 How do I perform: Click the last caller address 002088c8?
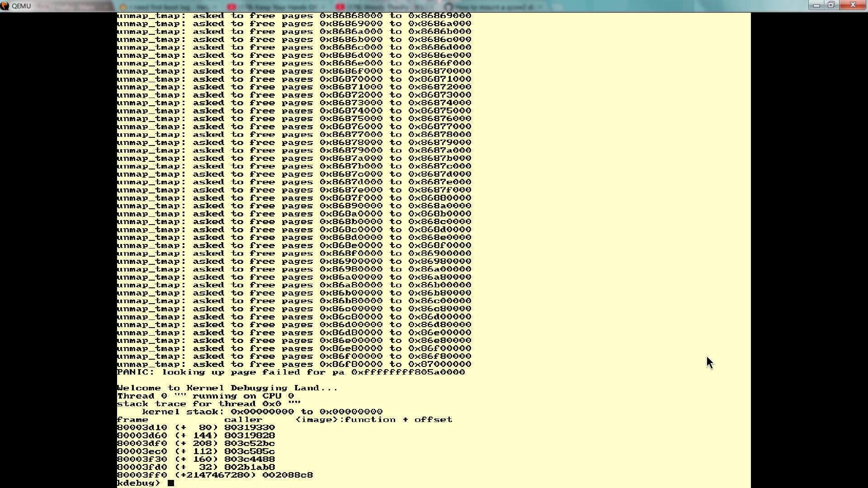coord(288,475)
